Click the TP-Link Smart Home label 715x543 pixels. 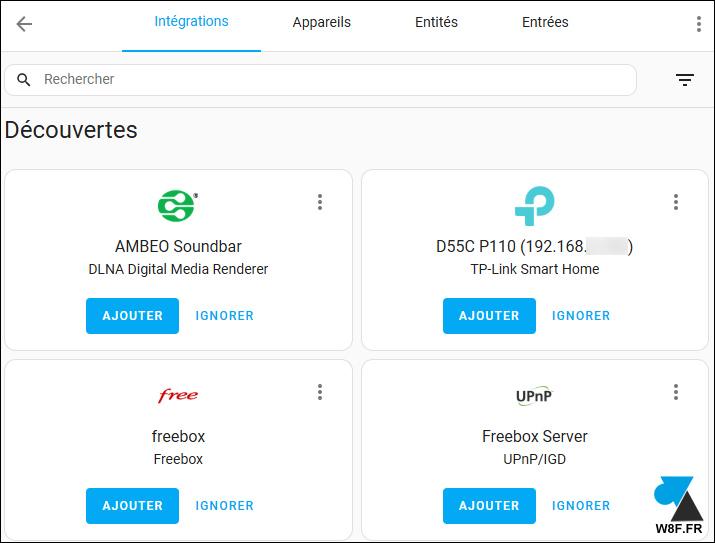coord(535,269)
